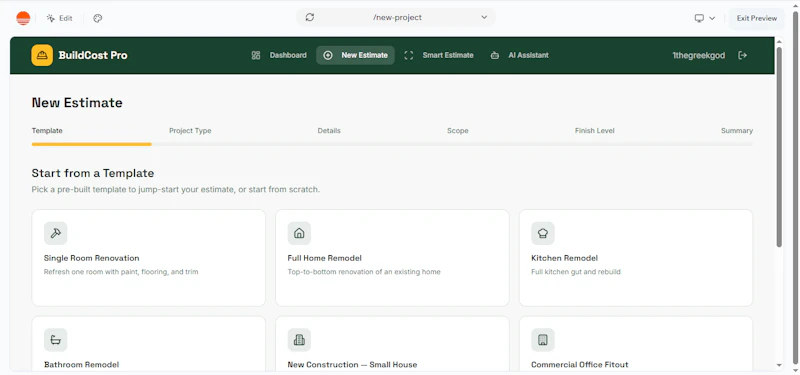This screenshot has height=375, width=800.
Task: Click the Exit Preview button
Action: click(756, 18)
